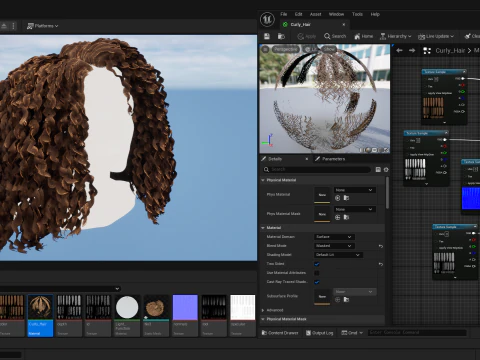Toggle the Two Sided checkbox

[317, 264]
